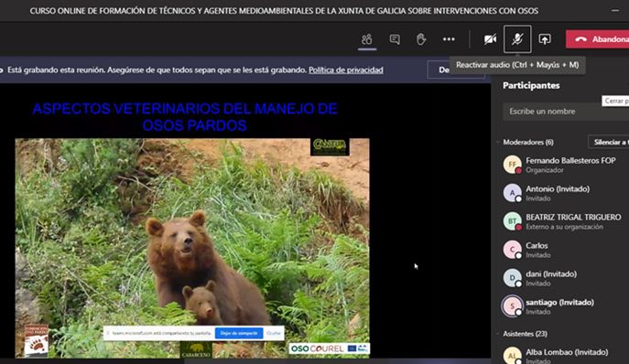629x364 pixels.
Task: Click Dejar de compartir blue button
Action: [239, 333]
